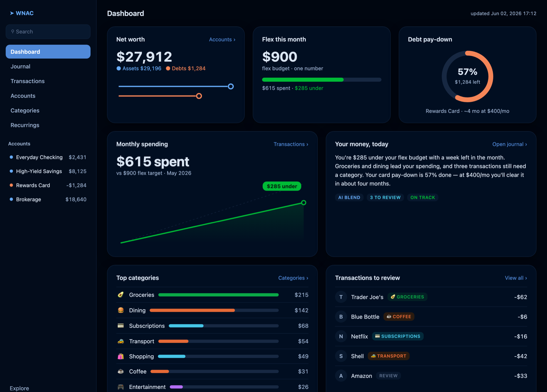This screenshot has height=392, width=547.
Task: Click the Entertainment gamepad icon
Action: (121, 387)
